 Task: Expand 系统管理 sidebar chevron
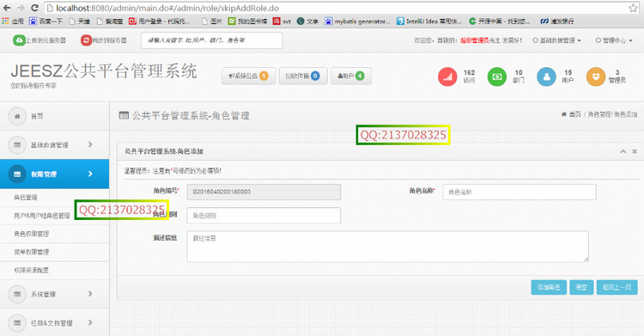coord(90,294)
